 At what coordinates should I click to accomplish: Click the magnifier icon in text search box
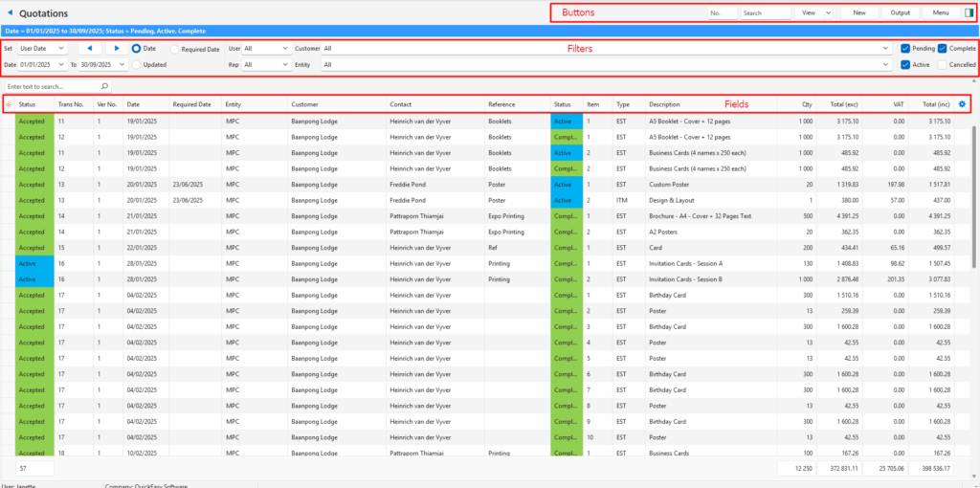pyautogui.click(x=105, y=86)
